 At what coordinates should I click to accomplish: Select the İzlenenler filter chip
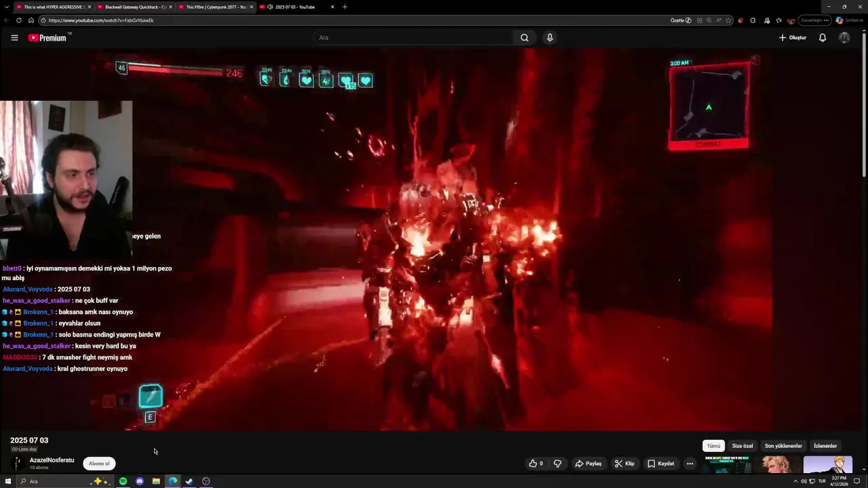coord(825,446)
